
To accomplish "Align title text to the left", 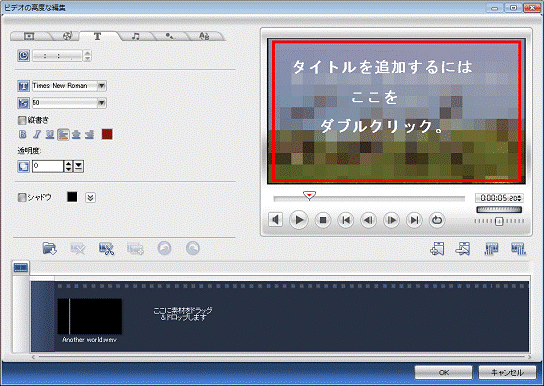I will (x=63, y=134).
